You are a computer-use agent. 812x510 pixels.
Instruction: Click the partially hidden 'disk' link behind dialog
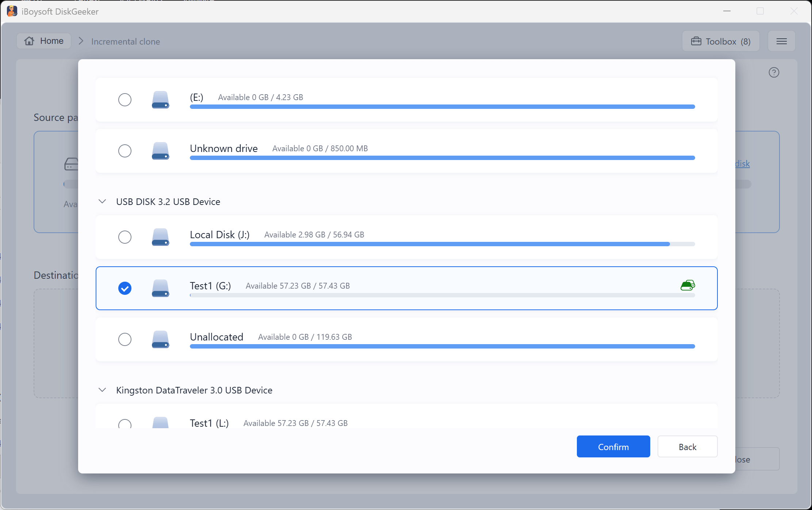743,163
